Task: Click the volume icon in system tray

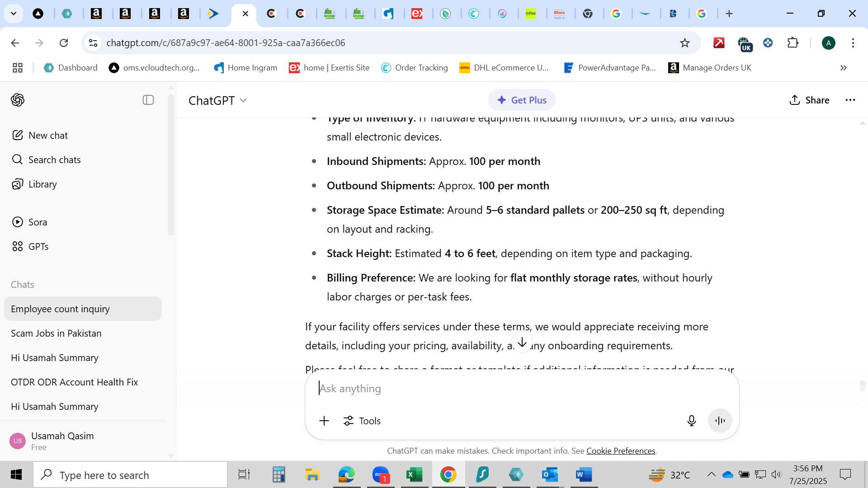Action: pyautogui.click(x=776, y=474)
